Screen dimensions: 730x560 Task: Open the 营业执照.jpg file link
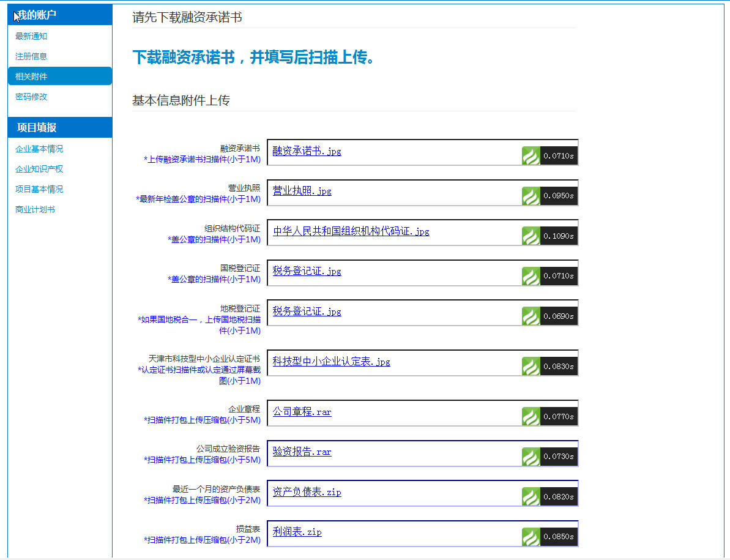(302, 191)
